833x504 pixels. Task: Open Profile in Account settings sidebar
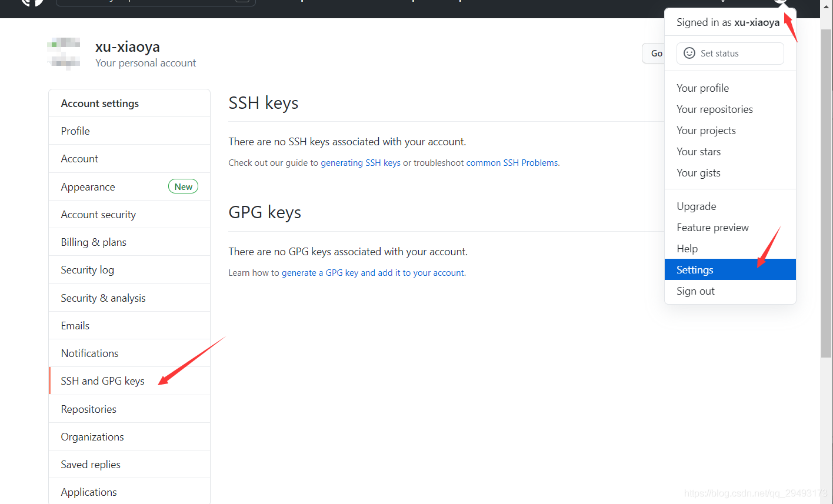point(129,131)
